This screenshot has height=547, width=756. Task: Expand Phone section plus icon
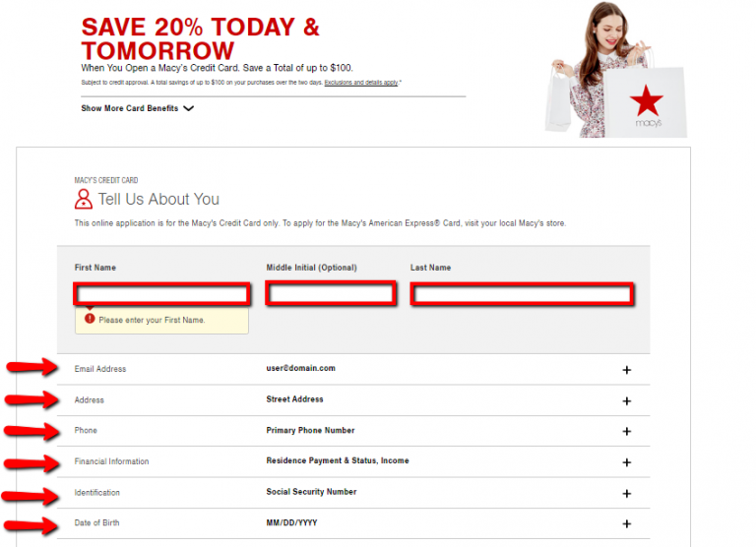click(x=626, y=431)
